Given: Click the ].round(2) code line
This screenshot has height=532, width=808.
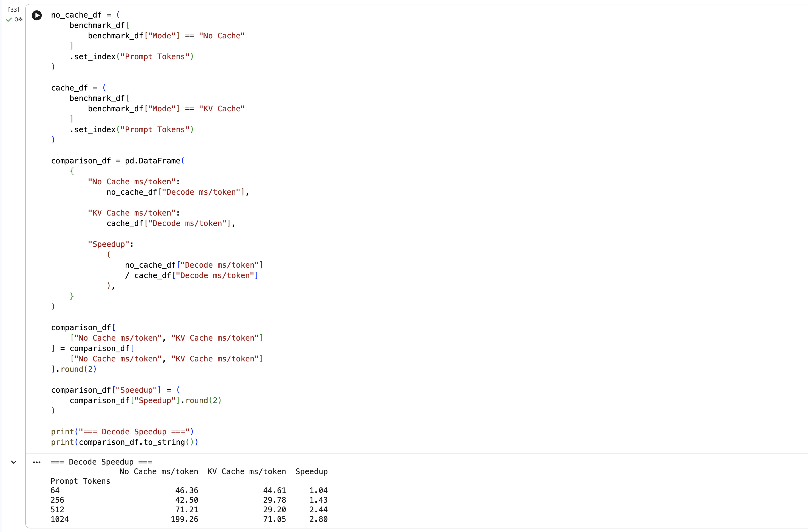Looking at the screenshot, I should 74,369.
